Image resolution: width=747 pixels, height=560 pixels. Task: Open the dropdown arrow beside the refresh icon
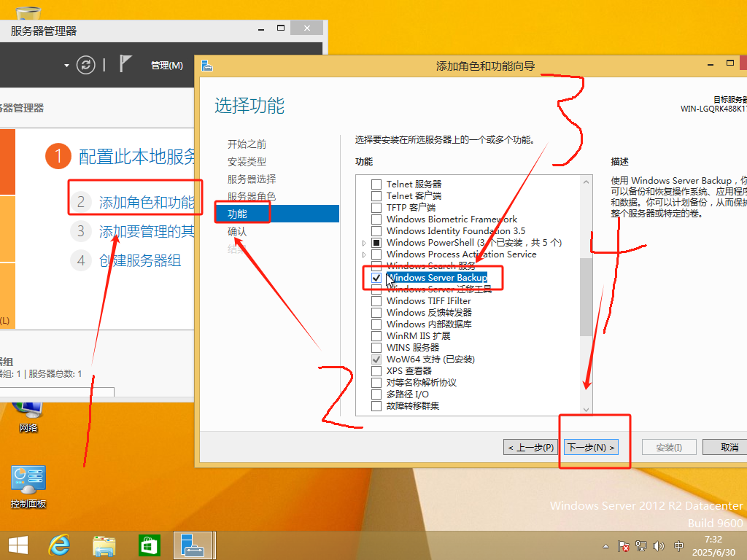coord(66,65)
